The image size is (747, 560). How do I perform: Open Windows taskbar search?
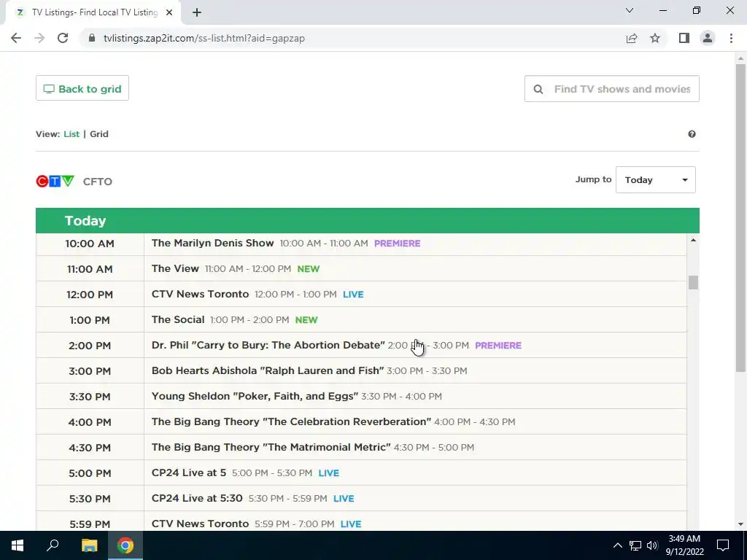click(53, 545)
